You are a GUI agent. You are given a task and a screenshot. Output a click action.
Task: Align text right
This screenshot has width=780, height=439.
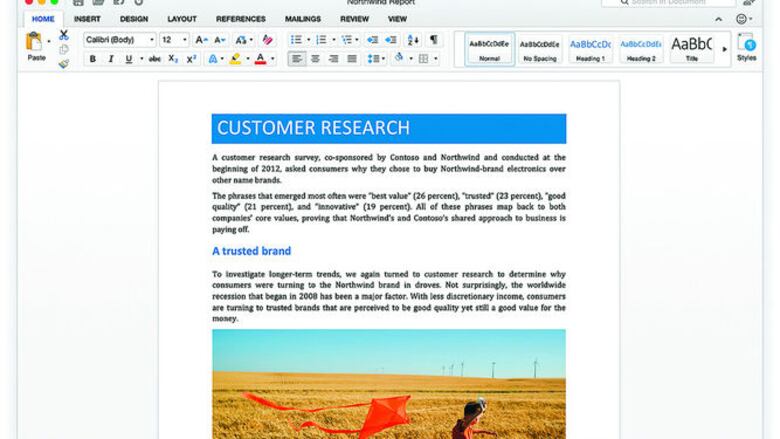tap(334, 59)
